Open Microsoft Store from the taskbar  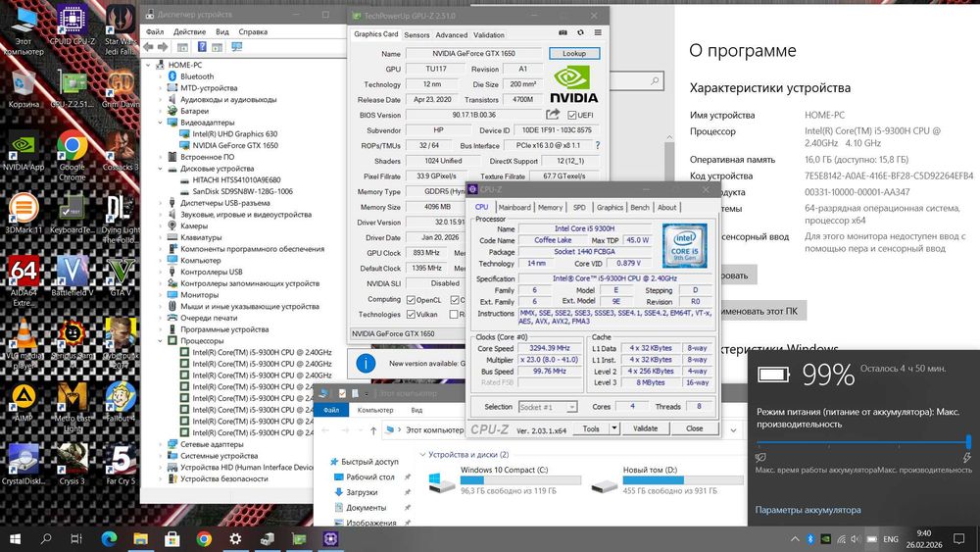tap(171, 538)
